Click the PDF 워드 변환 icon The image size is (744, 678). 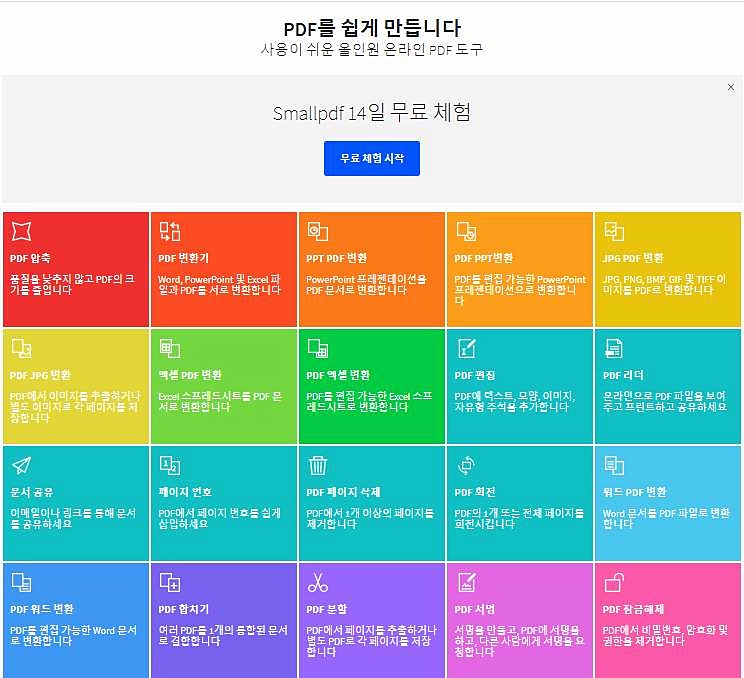pos(21,582)
